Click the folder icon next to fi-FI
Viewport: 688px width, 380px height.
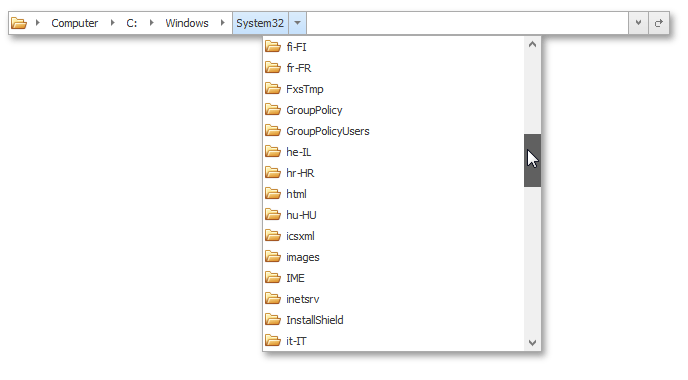click(273, 46)
